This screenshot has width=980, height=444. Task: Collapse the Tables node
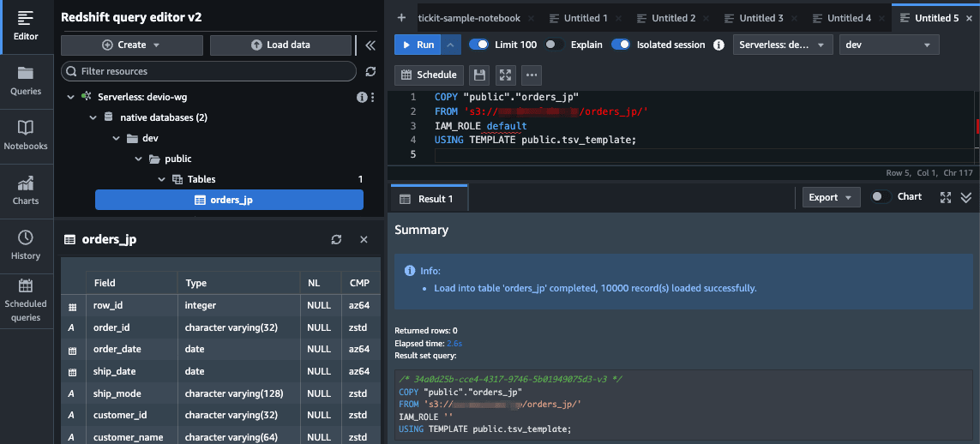pos(160,179)
